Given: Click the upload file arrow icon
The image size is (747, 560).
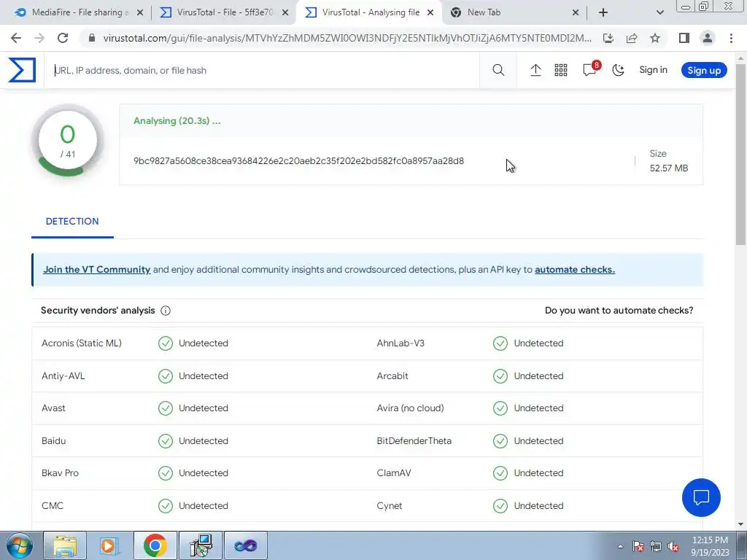Looking at the screenshot, I should coord(535,71).
